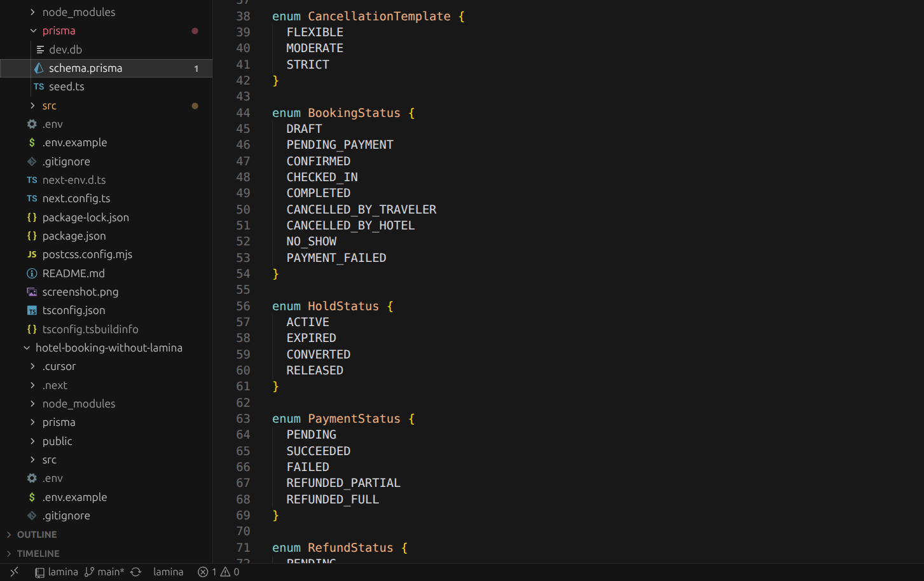Click the synchronize changes icon in status bar
The image size is (924, 581).
click(135, 572)
